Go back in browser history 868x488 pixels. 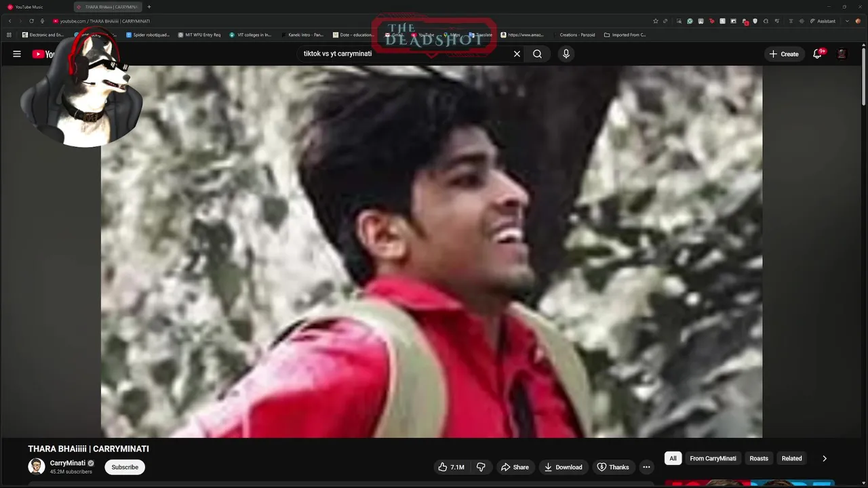pyautogui.click(x=9, y=21)
